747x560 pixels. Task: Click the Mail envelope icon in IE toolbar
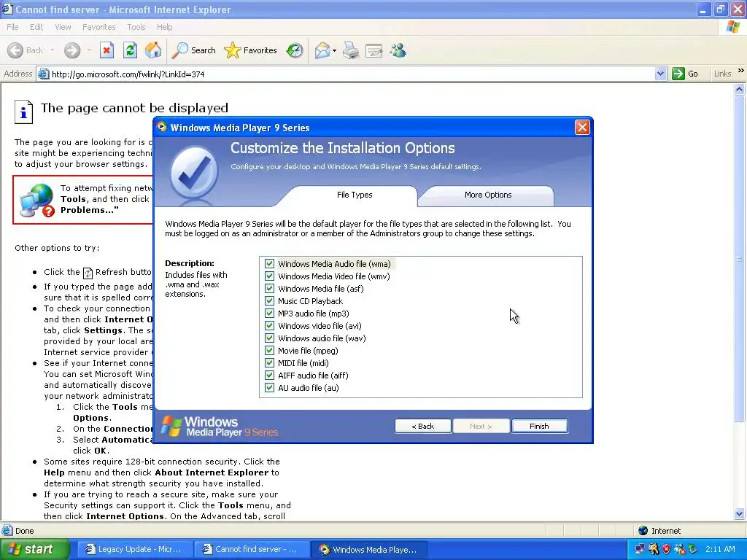(x=322, y=50)
